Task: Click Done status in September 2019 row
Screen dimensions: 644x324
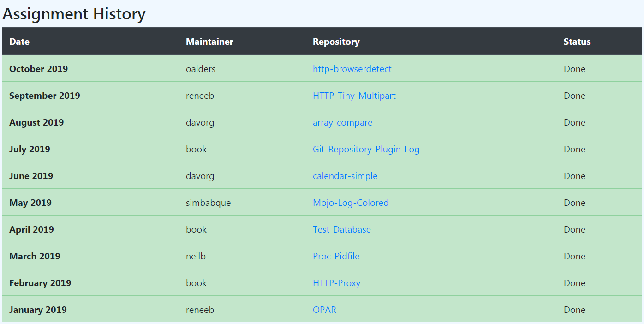Action: click(x=574, y=96)
